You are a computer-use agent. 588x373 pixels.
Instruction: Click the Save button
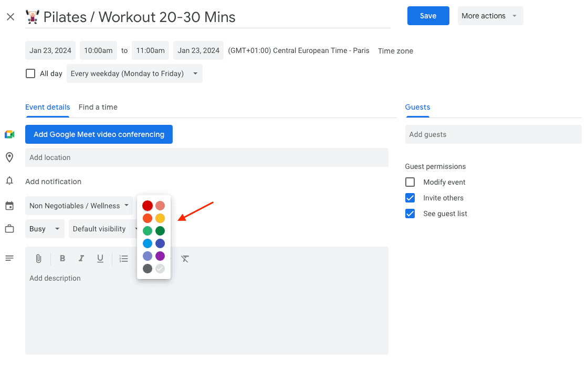[x=428, y=16]
